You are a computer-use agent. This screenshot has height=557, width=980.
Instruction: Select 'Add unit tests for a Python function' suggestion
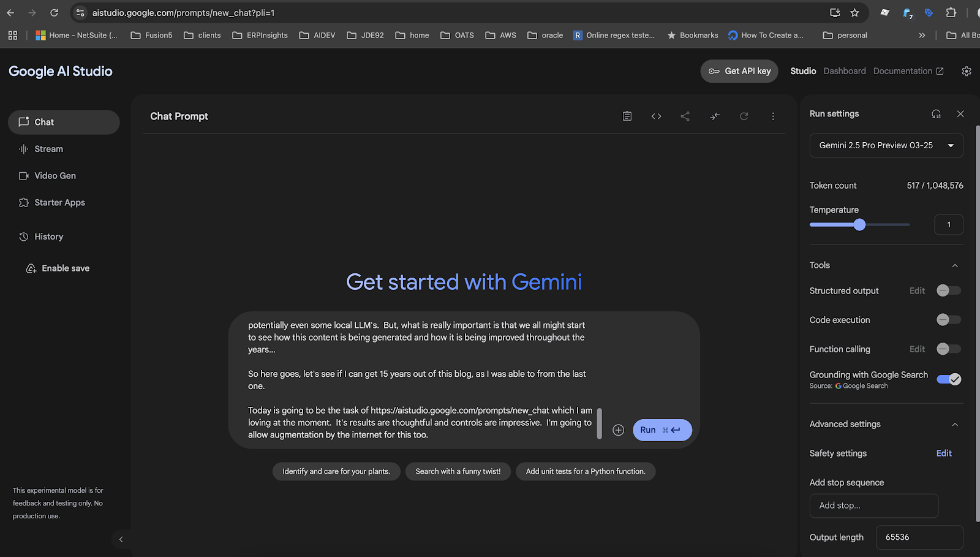point(586,471)
